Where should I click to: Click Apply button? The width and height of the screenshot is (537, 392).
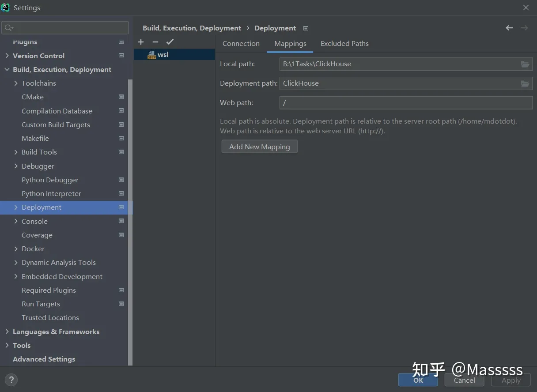click(511, 380)
